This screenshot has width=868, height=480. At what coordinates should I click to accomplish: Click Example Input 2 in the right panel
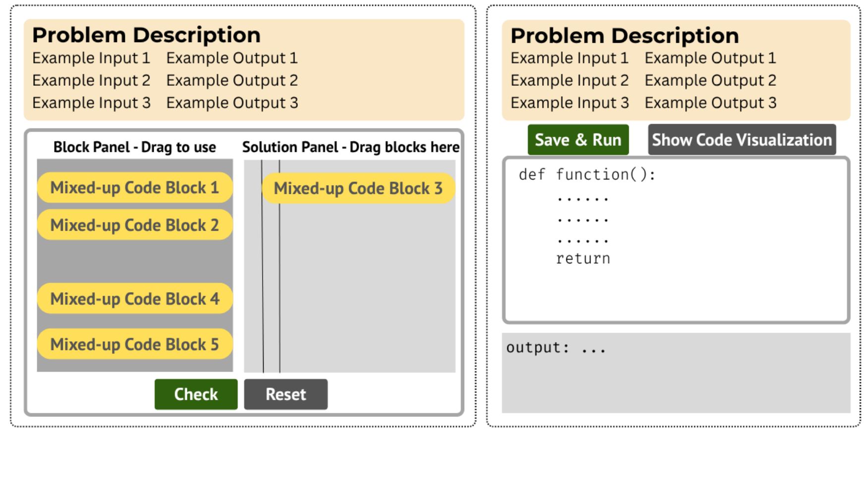(x=569, y=80)
